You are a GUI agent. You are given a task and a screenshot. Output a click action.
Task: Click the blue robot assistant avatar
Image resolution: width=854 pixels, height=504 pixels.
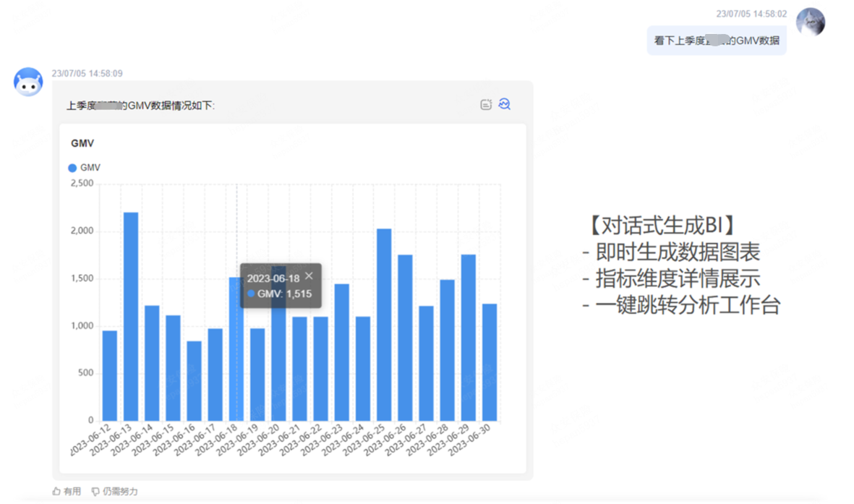[28, 82]
